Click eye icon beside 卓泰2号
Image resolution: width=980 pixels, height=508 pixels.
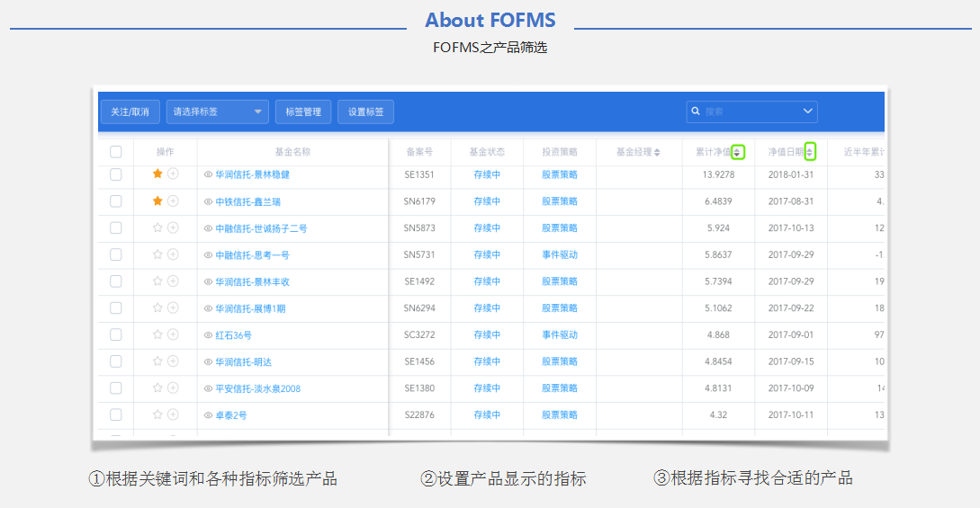click(x=208, y=415)
